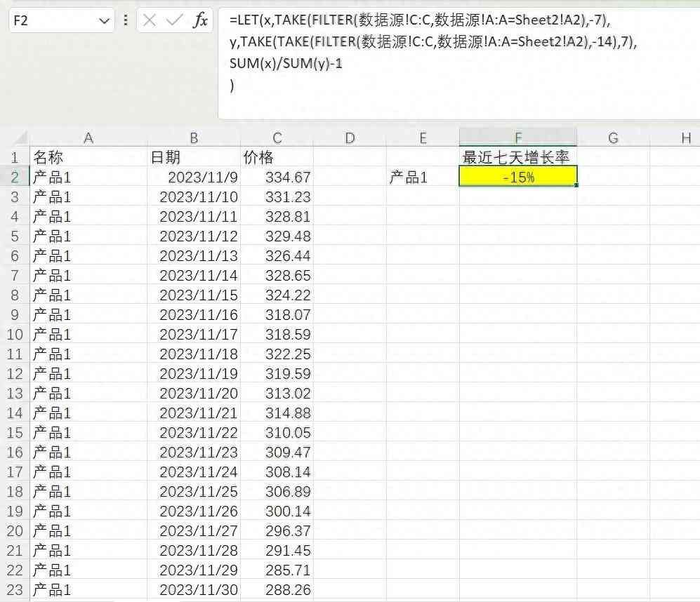Click the Enter checkmark icon in formula bar
The height and width of the screenshot is (602, 700).
174,20
